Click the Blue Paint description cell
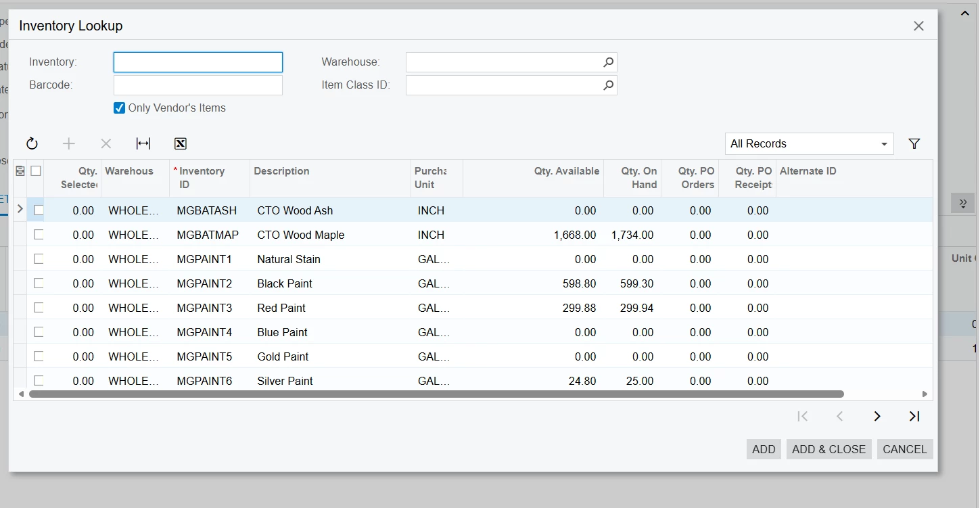980x508 pixels. 330,332
